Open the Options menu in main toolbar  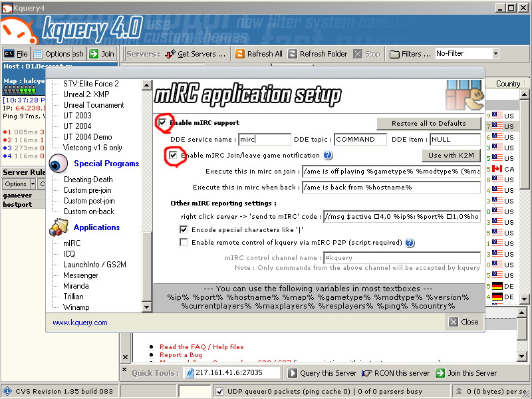pos(53,54)
